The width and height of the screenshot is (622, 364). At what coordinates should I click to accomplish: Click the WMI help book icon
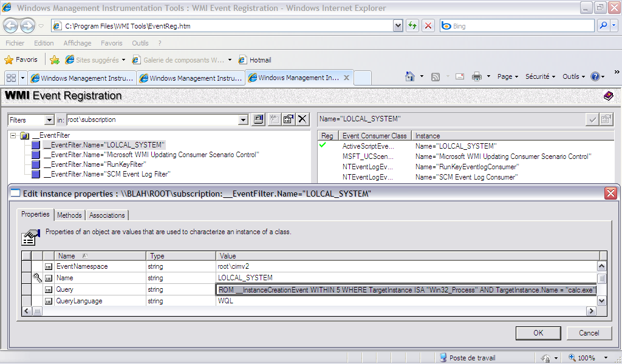point(608,96)
